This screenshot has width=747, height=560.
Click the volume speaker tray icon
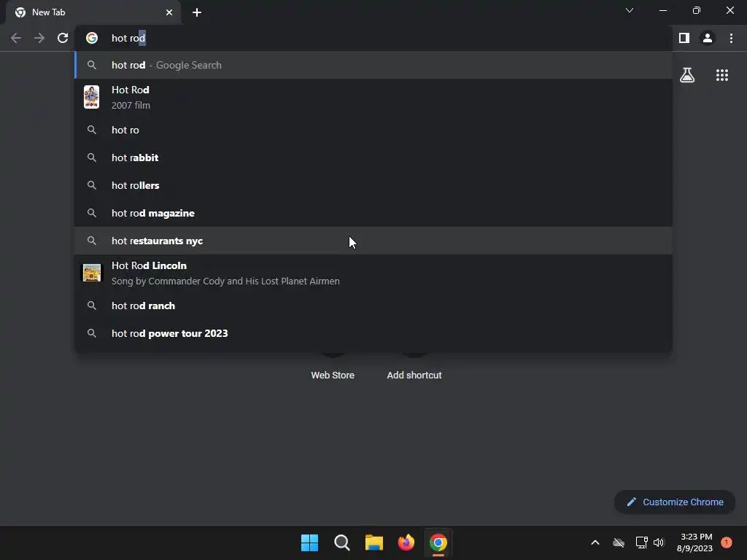[x=659, y=542]
